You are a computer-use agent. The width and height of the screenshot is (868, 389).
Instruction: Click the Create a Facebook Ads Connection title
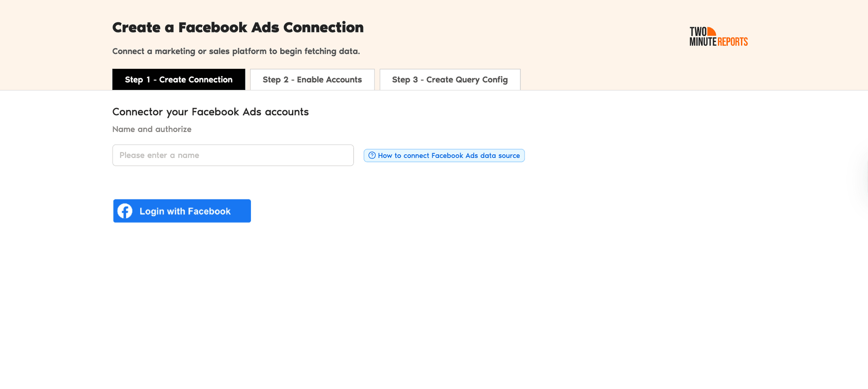(x=238, y=27)
